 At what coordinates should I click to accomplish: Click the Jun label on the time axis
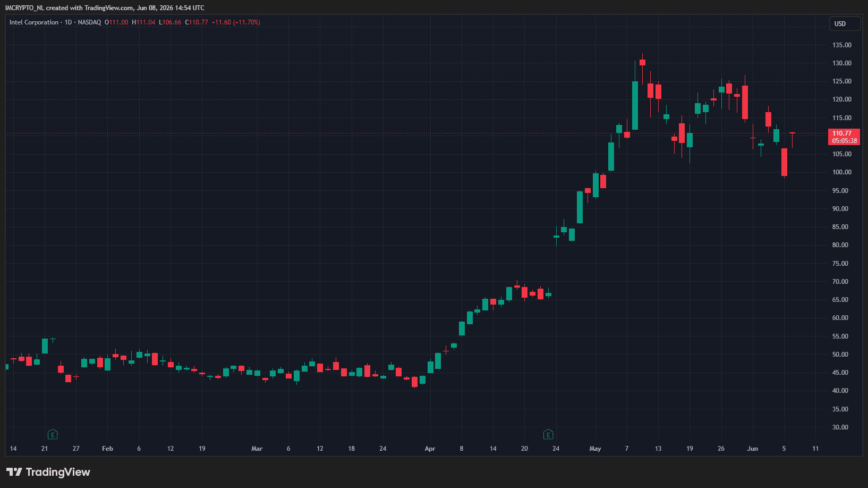point(752,449)
